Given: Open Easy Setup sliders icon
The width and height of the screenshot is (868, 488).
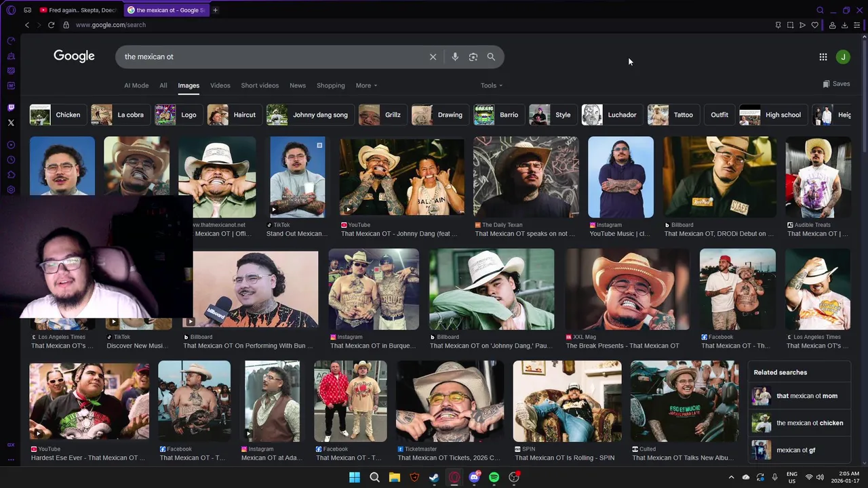Looking at the screenshot, I should coord(856,25).
